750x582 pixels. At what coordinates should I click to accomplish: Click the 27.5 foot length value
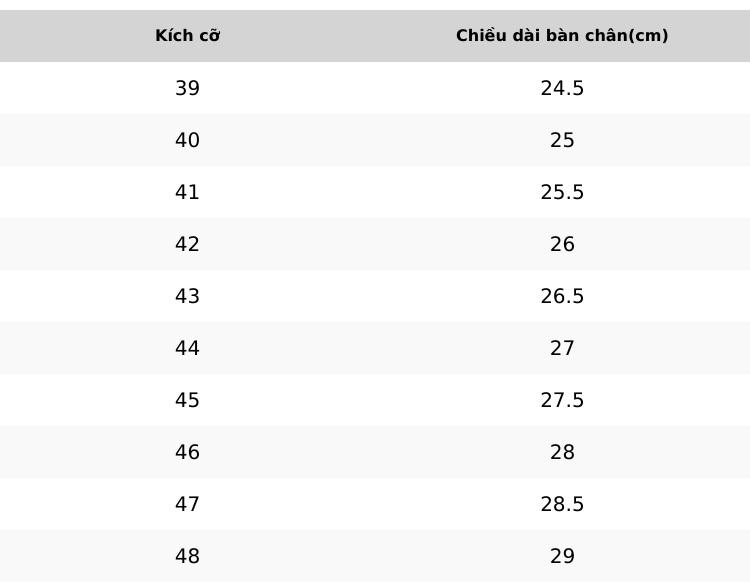562,400
